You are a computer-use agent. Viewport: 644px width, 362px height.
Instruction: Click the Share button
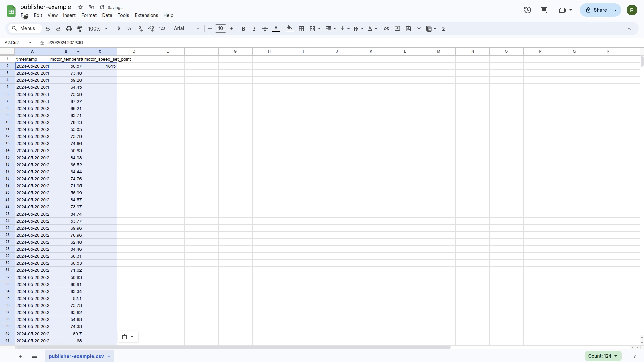click(x=596, y=10)
